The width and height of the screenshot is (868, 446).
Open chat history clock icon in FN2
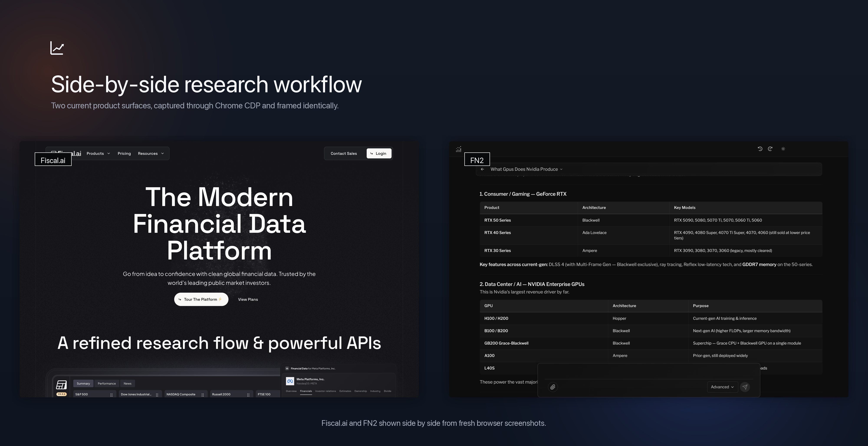[760, 149]
